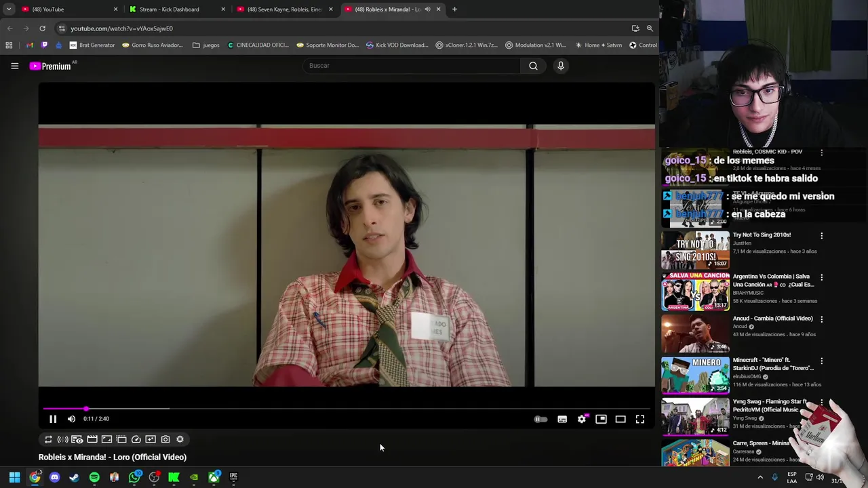Viewport: 868px width, 488px height.
Task: Open a new browser tab
Action: [x=454, y=9]
